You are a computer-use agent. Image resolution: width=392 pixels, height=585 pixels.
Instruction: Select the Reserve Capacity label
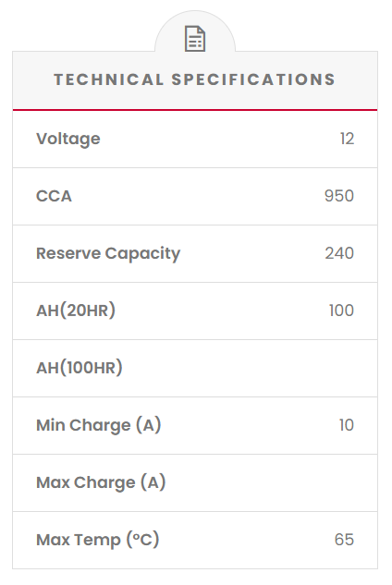tap(108, 254)
